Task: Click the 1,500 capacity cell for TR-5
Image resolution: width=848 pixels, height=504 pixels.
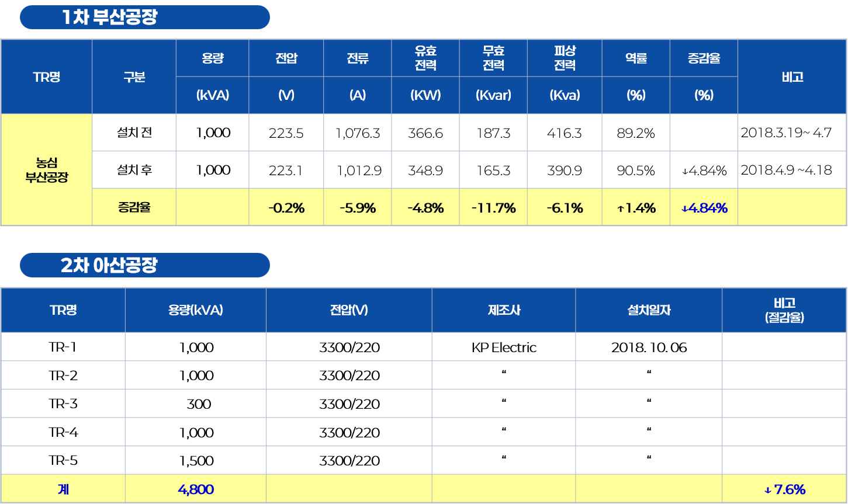Action: tap(196, 460)
